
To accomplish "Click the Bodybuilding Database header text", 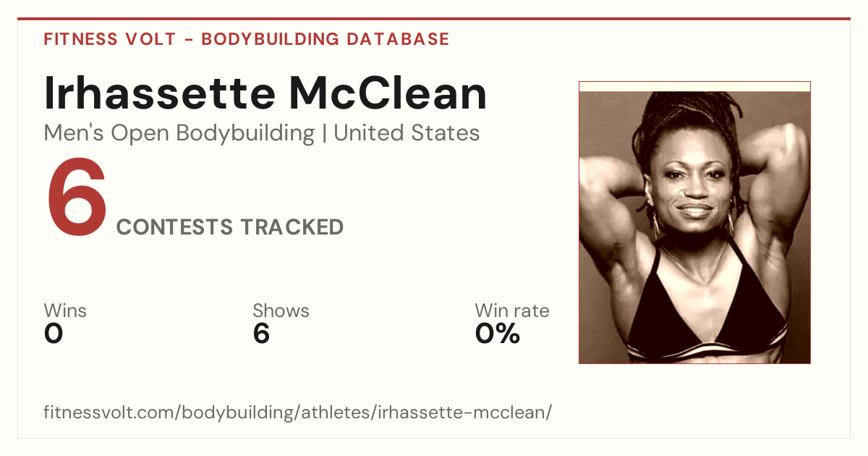I will click(x=325, y=39).
